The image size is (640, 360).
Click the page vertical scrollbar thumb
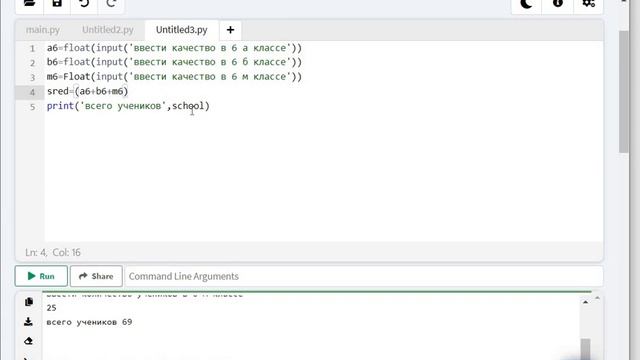624,92
